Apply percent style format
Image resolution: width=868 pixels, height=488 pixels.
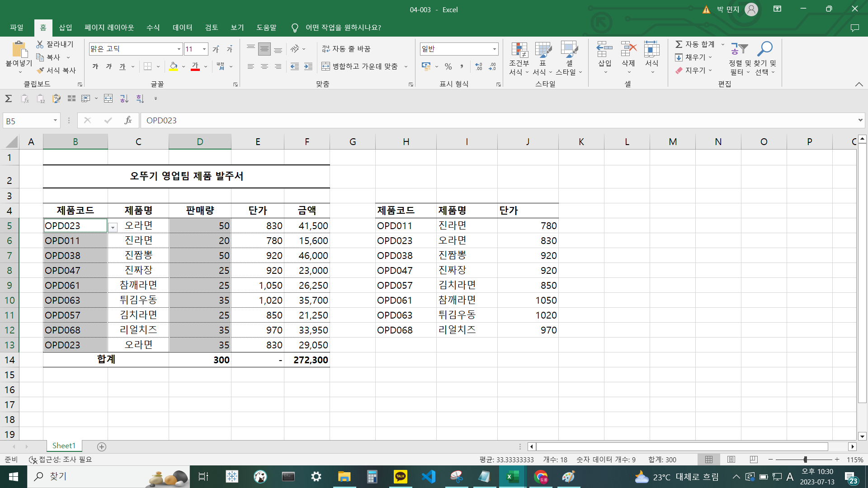tap(448, 66)
